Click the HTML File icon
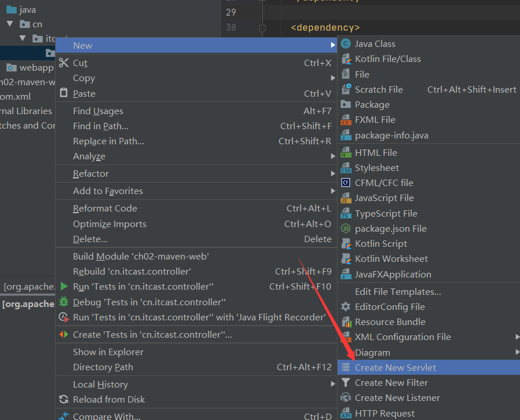 (x=346, y=152)
